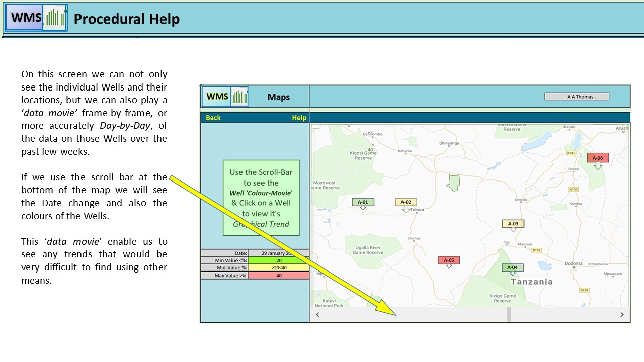Click the green Min Value cell

tap(279, 260)
